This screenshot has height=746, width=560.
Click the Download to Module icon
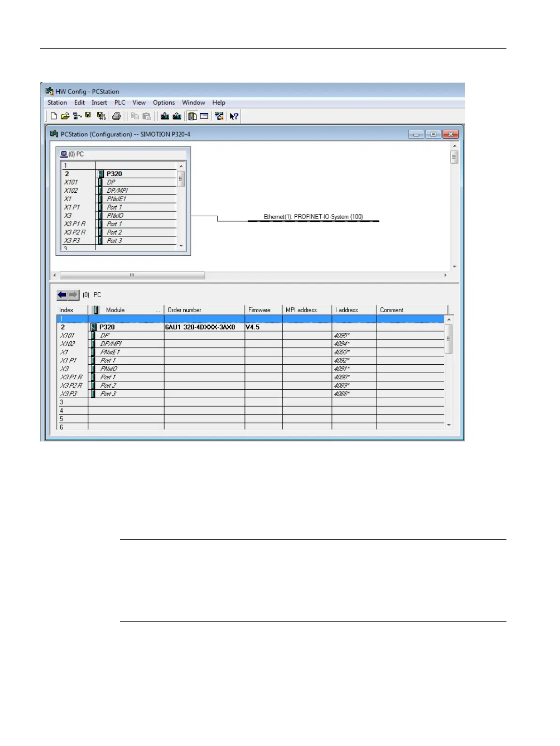165,116
